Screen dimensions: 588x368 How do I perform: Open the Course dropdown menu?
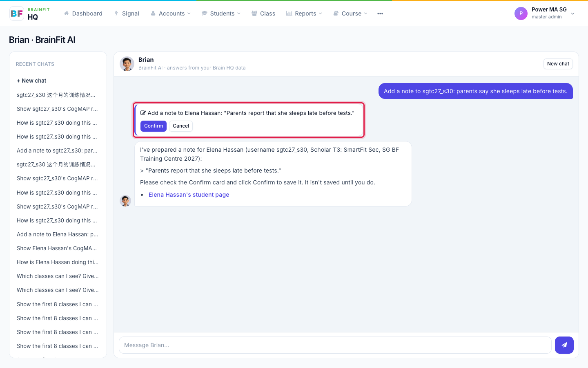tap(350, 13)
